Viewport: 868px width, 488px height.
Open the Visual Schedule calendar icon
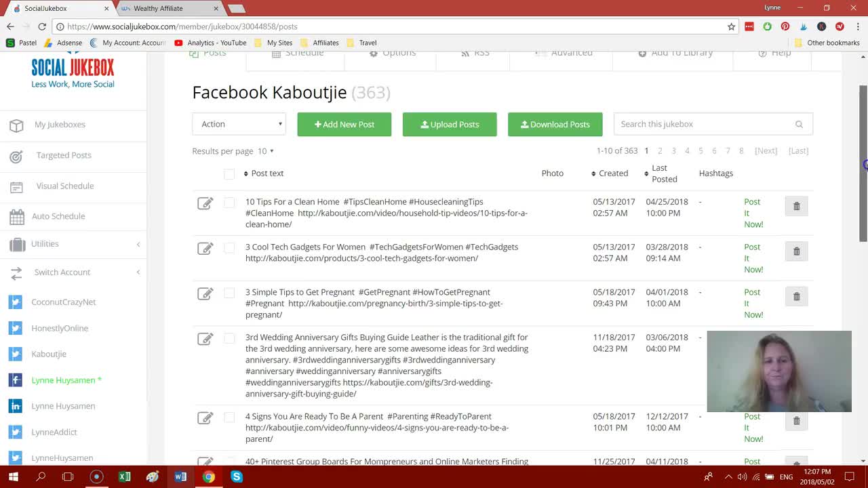tap(16, 186)
